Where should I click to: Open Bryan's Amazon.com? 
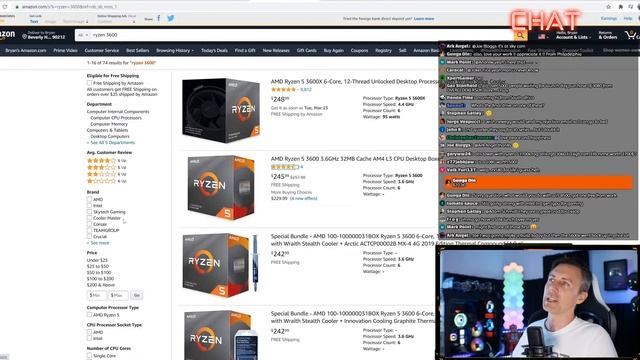tap(26, 51)
